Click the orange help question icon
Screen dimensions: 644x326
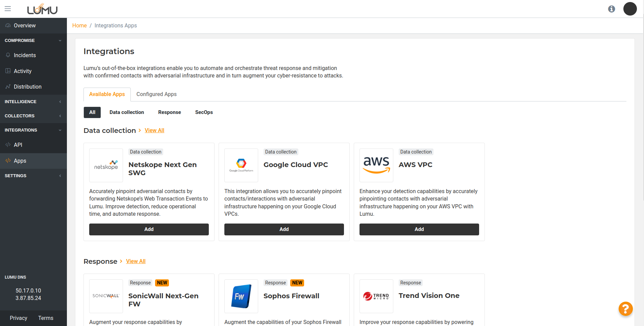click(625, 308)
